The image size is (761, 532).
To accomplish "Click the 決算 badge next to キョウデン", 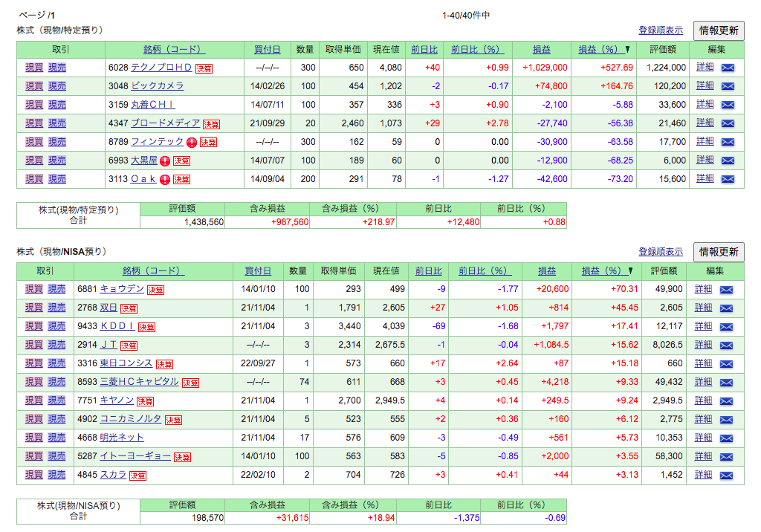I will point(156,291).
